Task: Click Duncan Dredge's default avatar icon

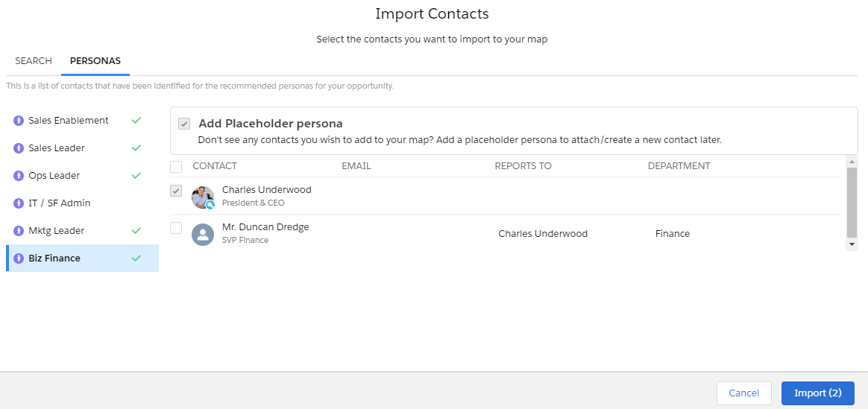Action: (203, 235)
